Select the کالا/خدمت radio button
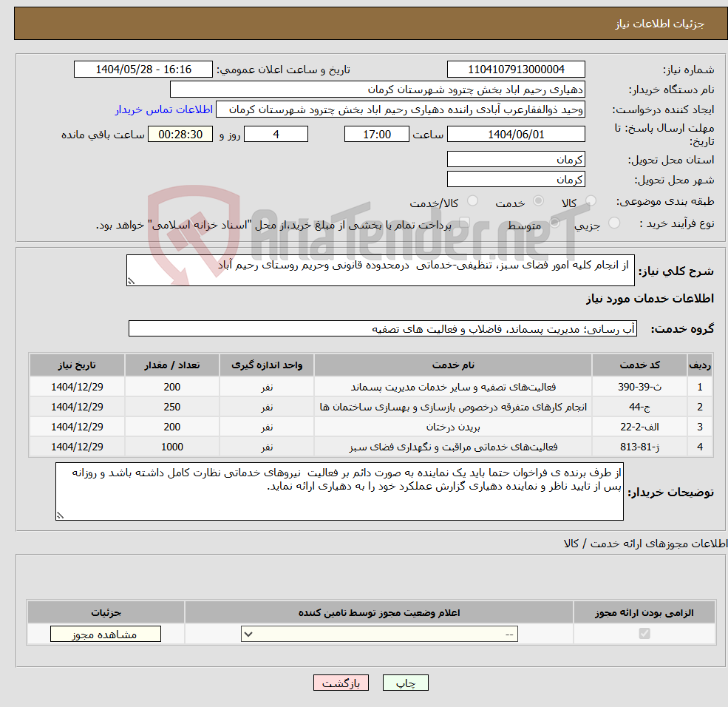Image resolution: width=728 pixels, height=707 pixels. click(472, 200)
